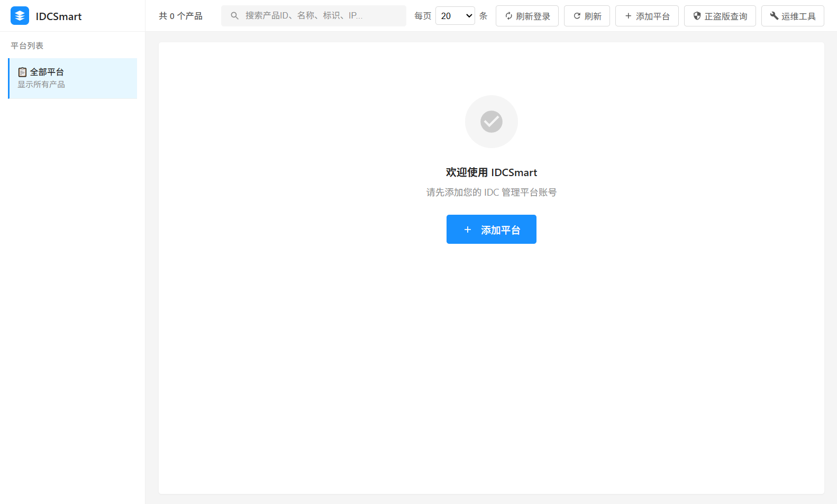This screenshot has height=504, width=837.
Task: Click the toolbar 添加平台 button
Action: [647, 16]
